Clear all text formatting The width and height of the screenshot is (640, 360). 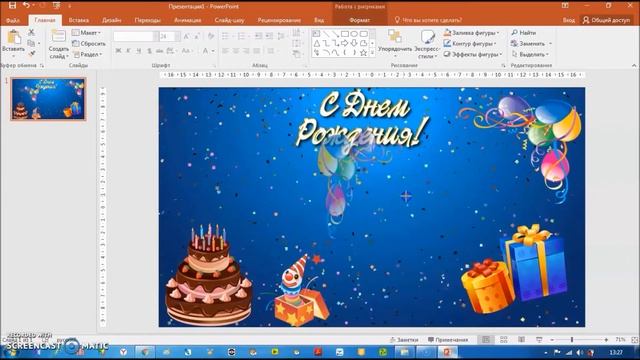211,36
